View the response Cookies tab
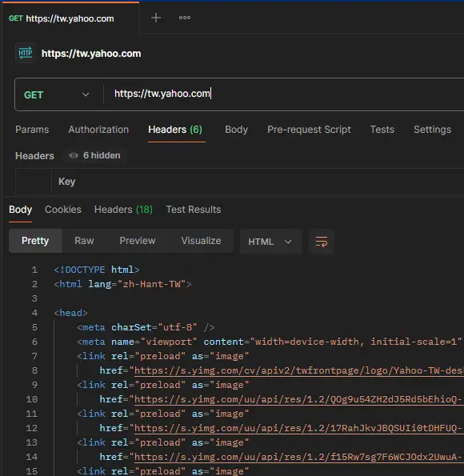Image resolution: width=464 pixels, height=476 pixels. [63, 210]
